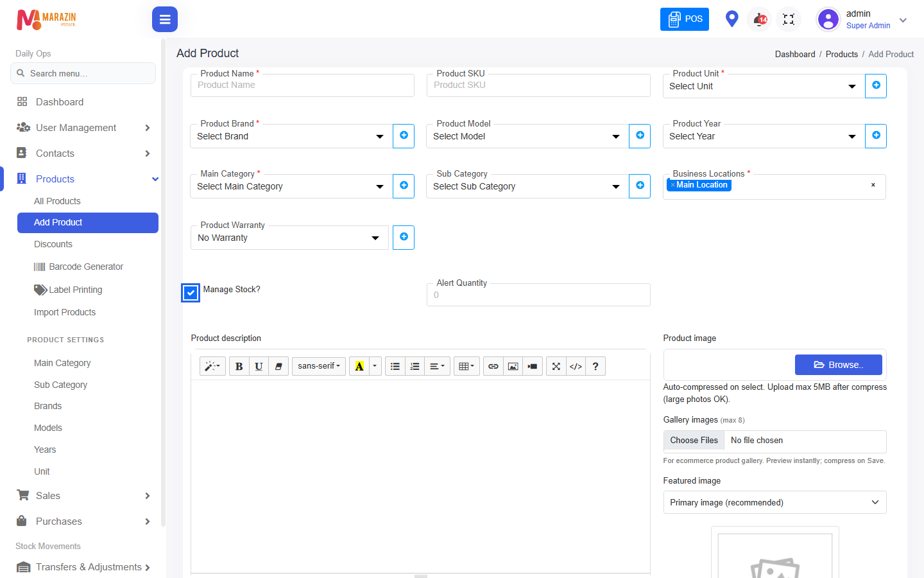Viewport: 924px width, 578px height.
Task: Open the Select Main Category dropdown
Action: 291,186
